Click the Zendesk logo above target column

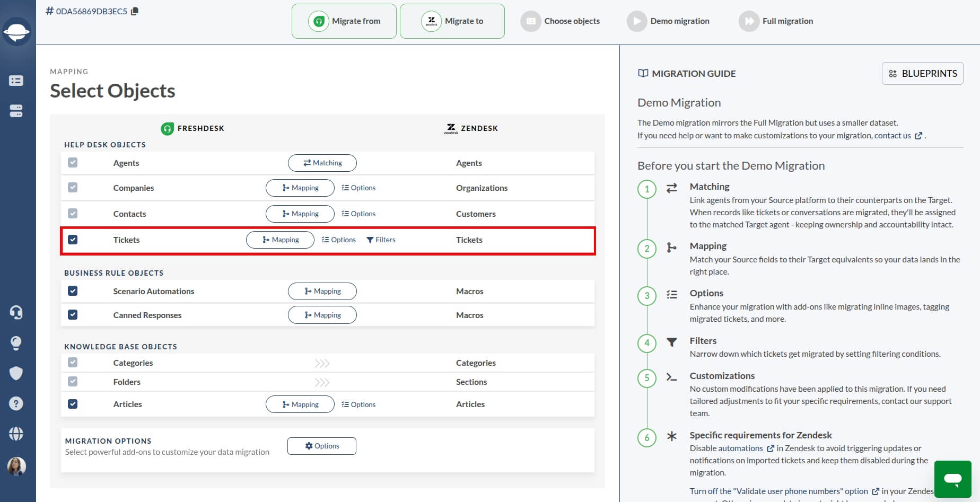click(x=451, y=128)
